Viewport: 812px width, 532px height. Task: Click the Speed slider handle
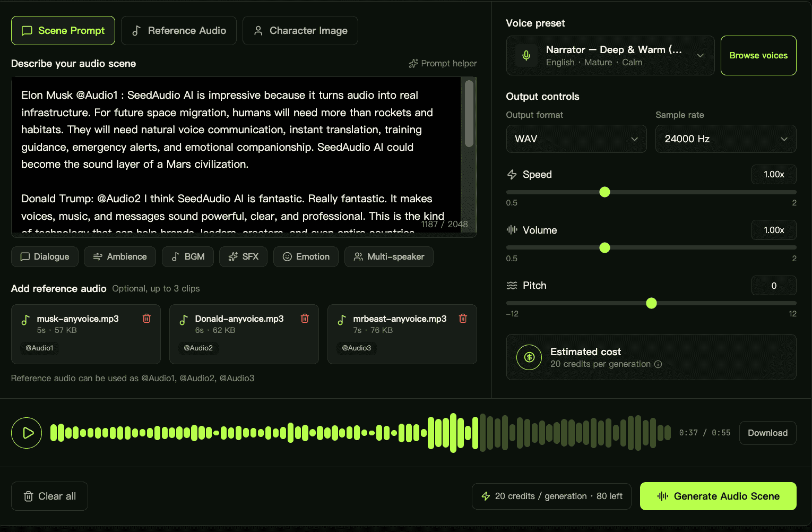(x=604, y=192)
